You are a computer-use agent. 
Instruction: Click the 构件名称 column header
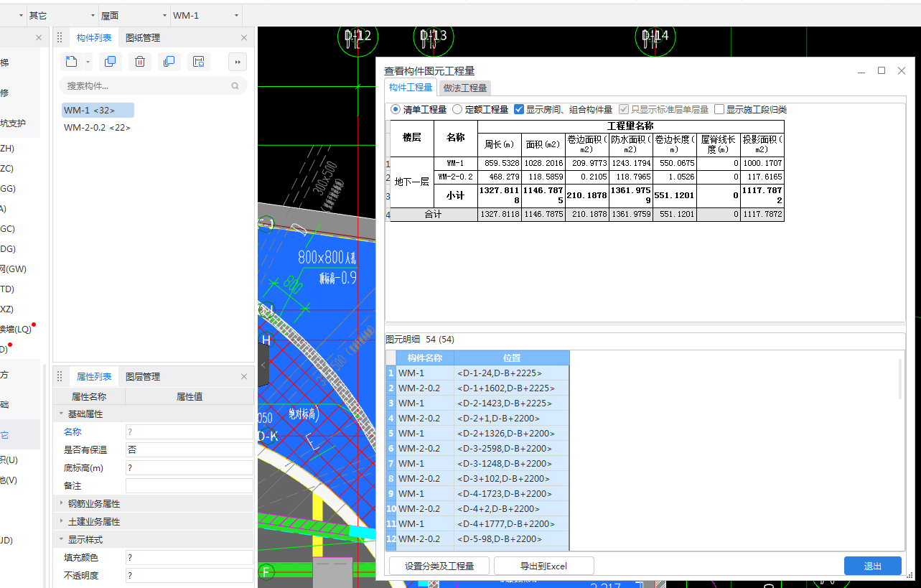(x=425, y=358)
